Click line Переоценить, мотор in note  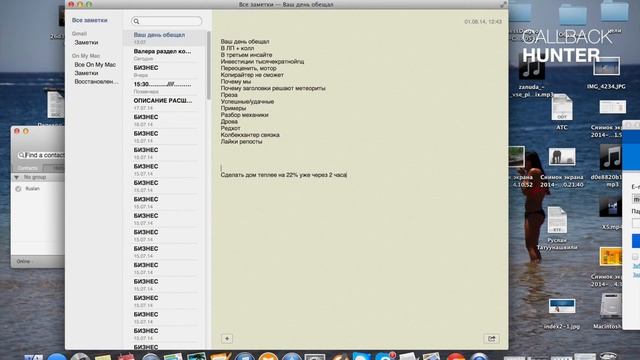point(249,68)
